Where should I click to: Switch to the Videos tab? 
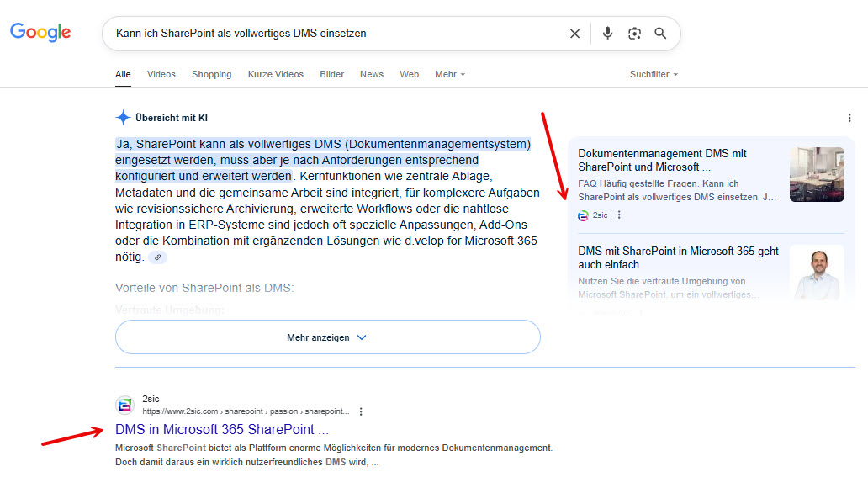[161, 74]
